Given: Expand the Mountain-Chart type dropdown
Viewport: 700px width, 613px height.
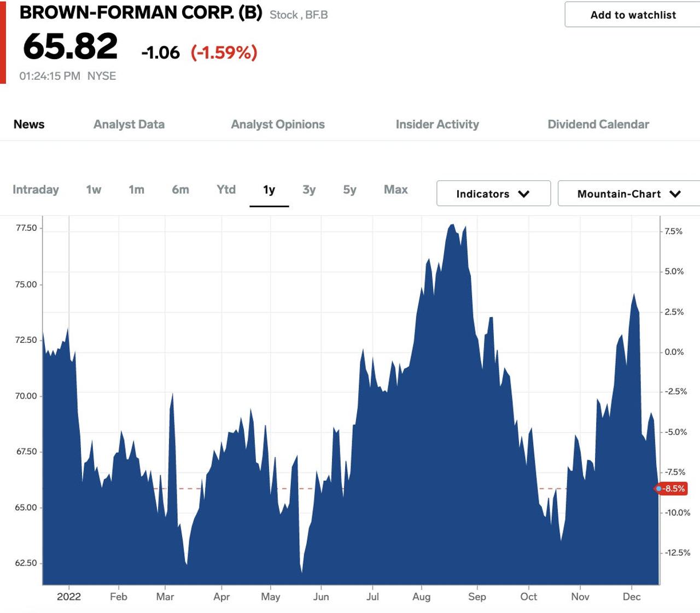Looking at the screenshot, I should tap(629, 194).
